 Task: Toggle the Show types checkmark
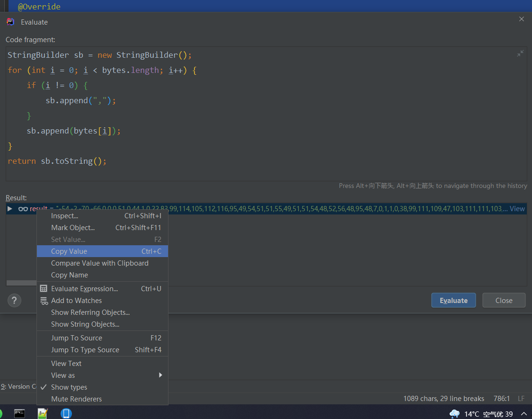pyautogui.click(x=44, y=387)
